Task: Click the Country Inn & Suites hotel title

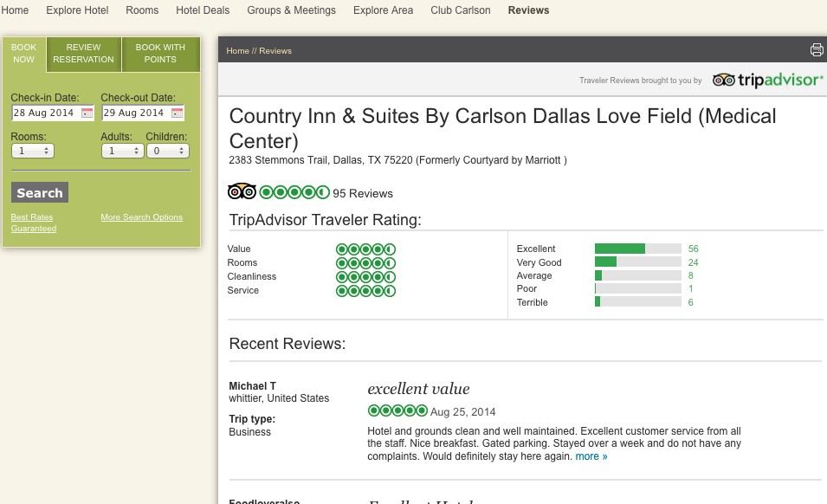Action: [502, 129]
